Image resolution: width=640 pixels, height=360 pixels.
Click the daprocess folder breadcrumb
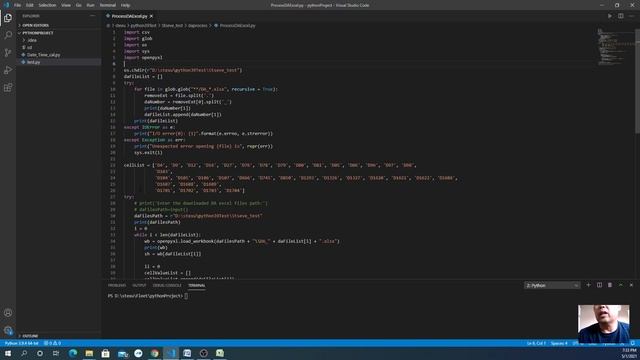click(198, 25)
